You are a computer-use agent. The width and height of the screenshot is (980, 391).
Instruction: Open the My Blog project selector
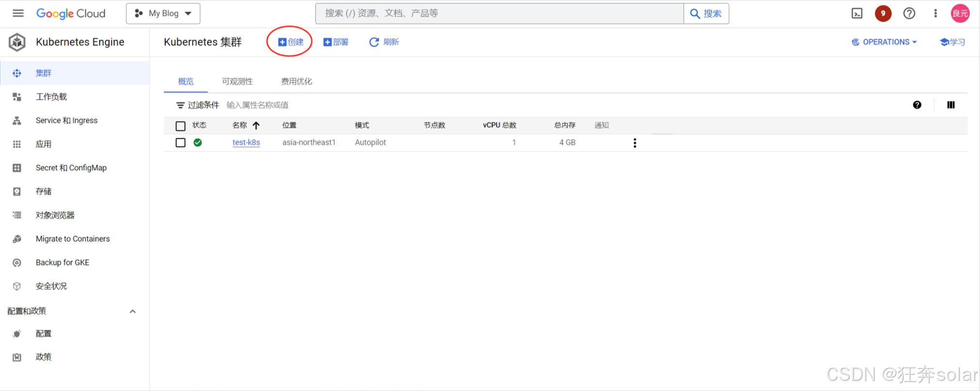coord(163,14)
